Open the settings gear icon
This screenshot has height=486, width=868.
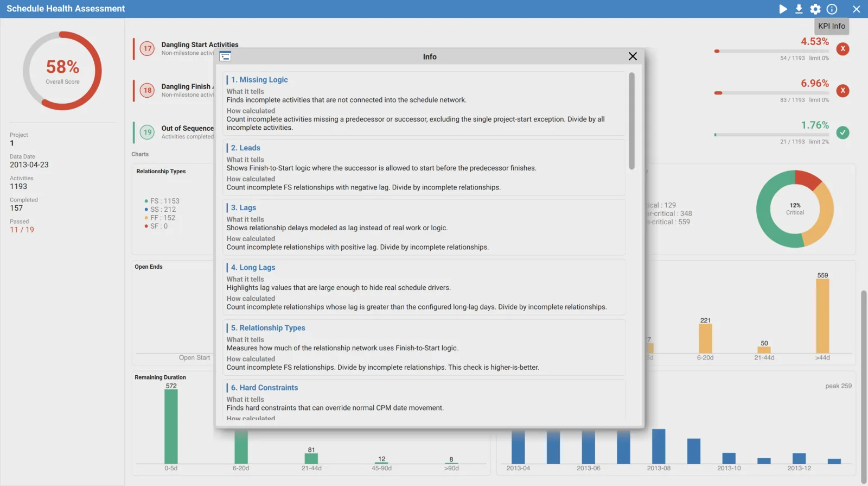(815, 9)
